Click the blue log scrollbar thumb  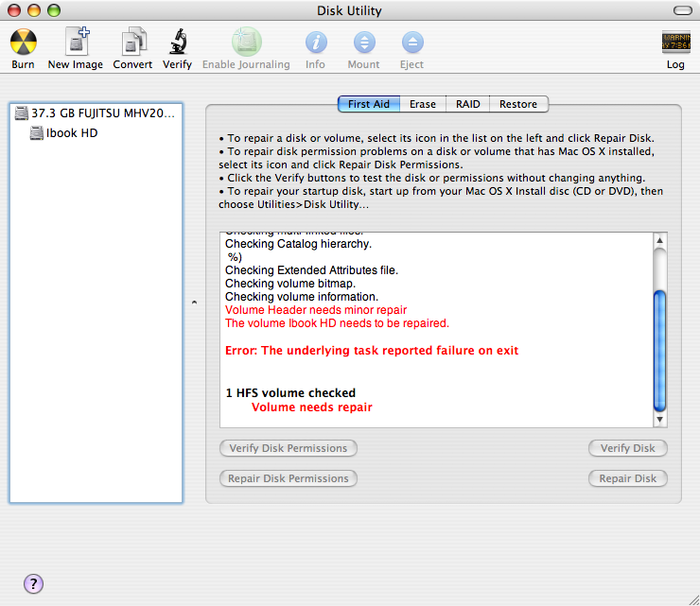pyautogui.click(x=659, y=351)
